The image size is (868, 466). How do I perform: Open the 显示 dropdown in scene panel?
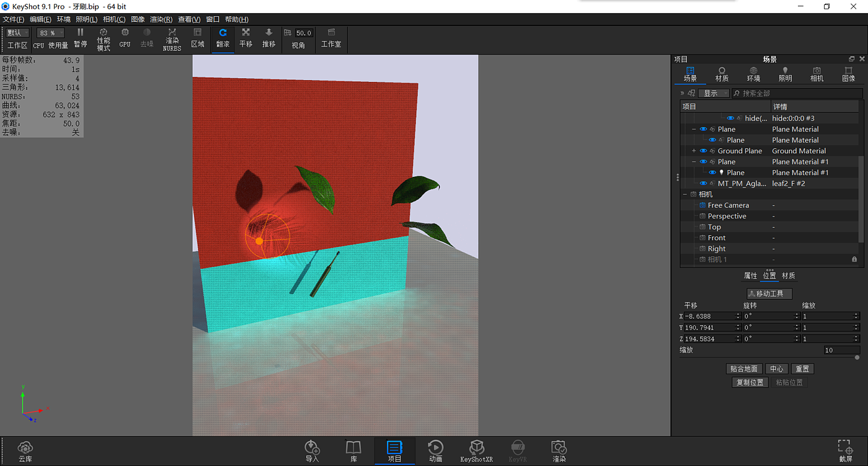click(x=714, y=93)
